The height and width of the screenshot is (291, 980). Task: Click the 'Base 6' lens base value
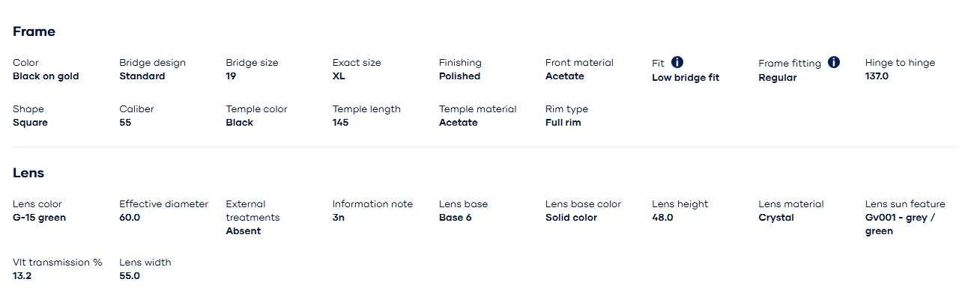click(456, 218)
